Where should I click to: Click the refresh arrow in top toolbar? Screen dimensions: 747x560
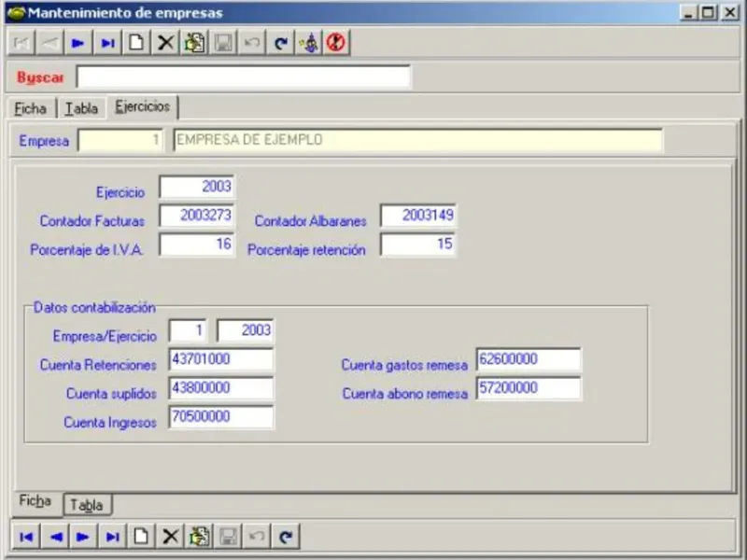pos(281,43)
